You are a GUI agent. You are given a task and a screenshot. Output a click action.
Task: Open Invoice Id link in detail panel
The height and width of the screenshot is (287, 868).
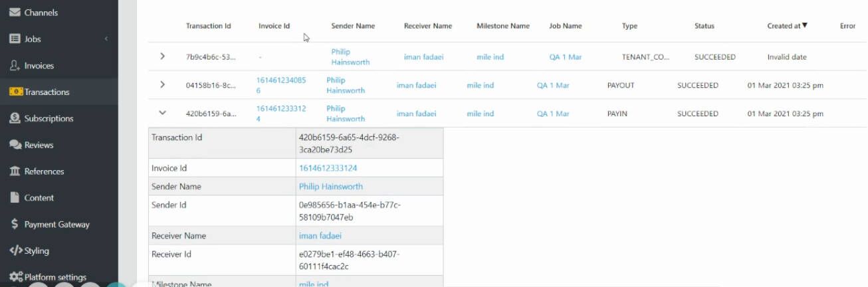(x=328, y=168)
